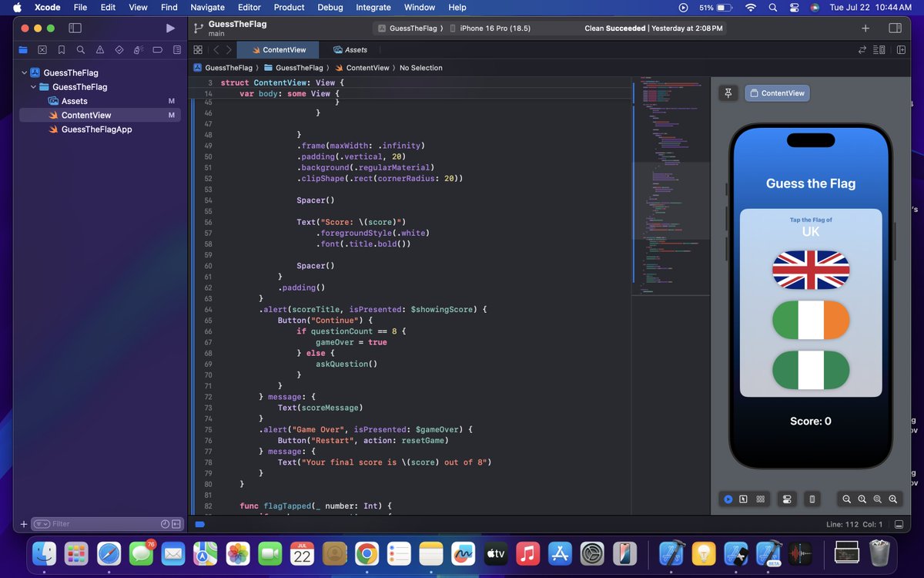
Task: Filter navigator to source-controlled files
Action: [176, 524]
